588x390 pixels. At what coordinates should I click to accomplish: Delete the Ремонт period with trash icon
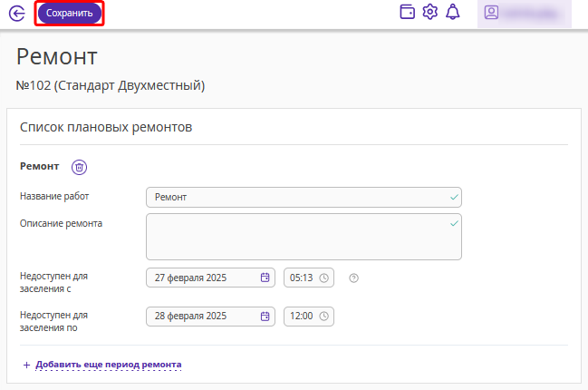[79, 167]
